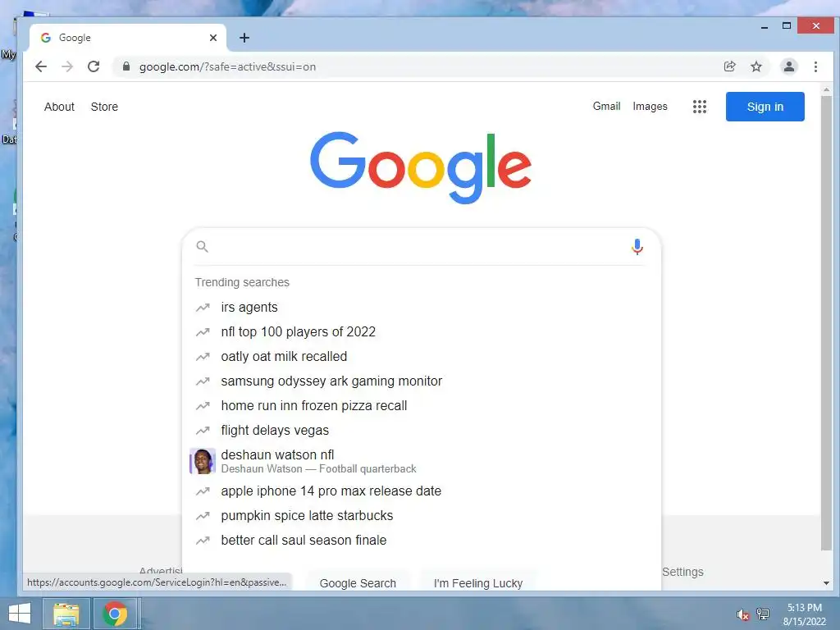Click the share page icon in address bar

click(x=729, y=66)
